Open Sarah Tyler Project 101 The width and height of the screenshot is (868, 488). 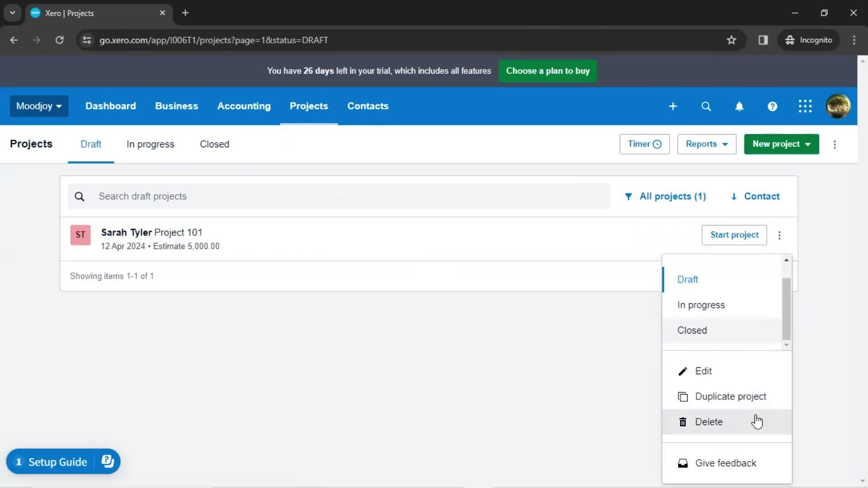(x=151, y=233)
